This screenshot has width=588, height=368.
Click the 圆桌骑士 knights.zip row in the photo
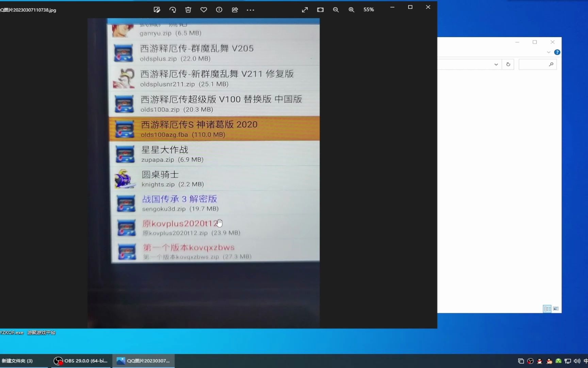pos(215,179)
